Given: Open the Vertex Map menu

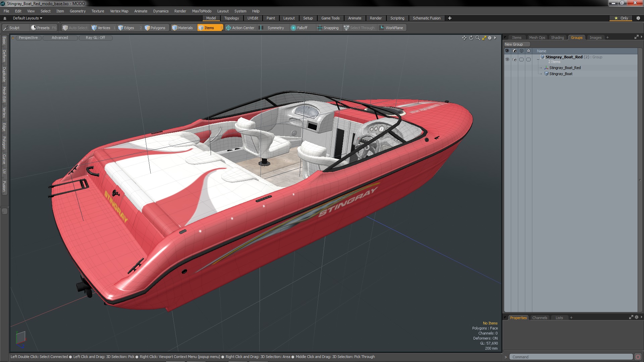Looking at the screenshot, I should 119,11.
